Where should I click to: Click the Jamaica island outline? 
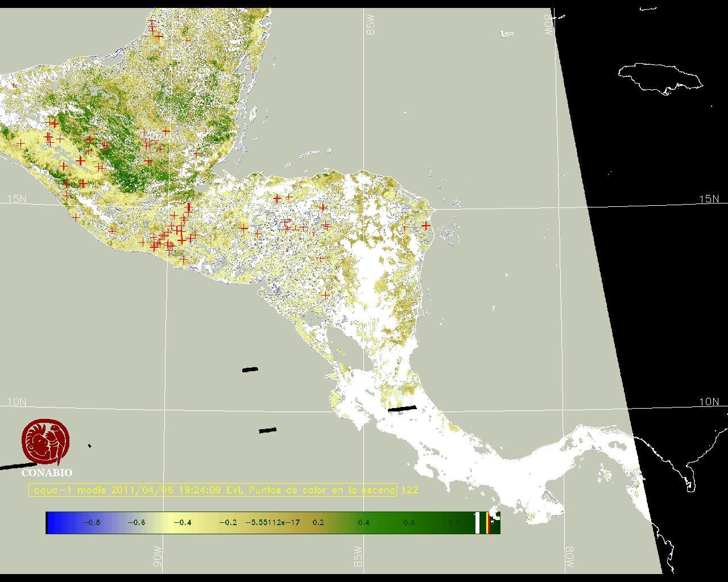click(660, 78)
